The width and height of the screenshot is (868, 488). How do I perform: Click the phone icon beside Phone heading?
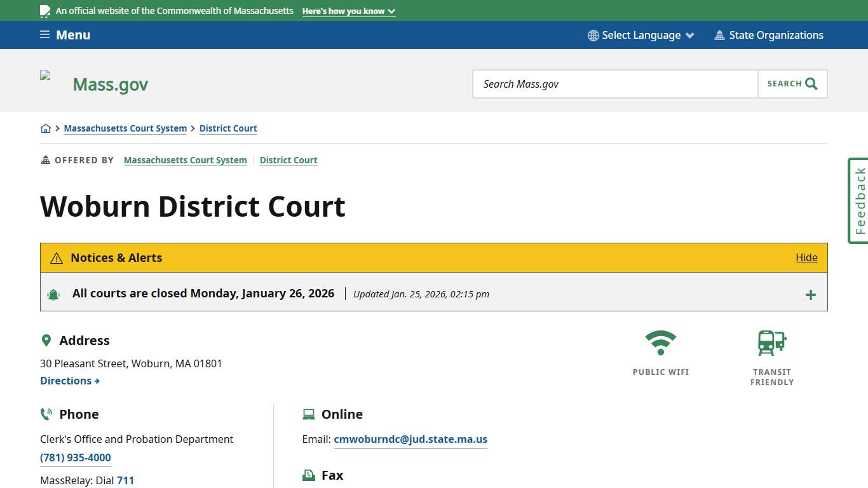point(46,414)
